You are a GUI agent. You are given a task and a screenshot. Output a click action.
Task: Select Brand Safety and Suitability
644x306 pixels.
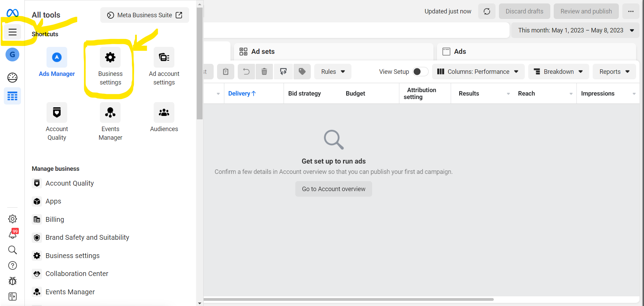tap(81, 237)
